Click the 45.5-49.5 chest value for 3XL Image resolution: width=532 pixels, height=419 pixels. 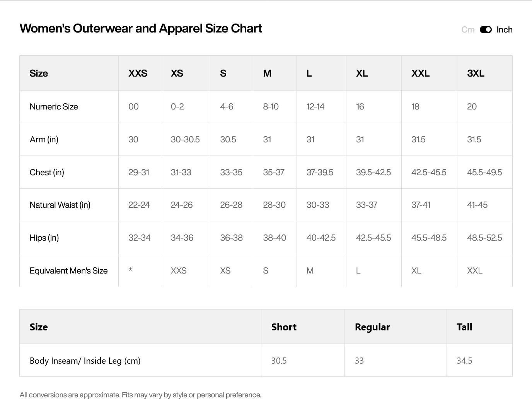[484, 173]
